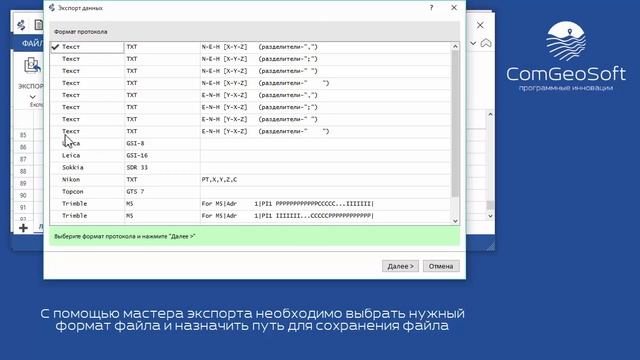This screenshot has width=640, height=360.
Task: Select Текст TXT N-E-H semicolon delimiter row
Action: pyautogui.click(x=250, y=59)
